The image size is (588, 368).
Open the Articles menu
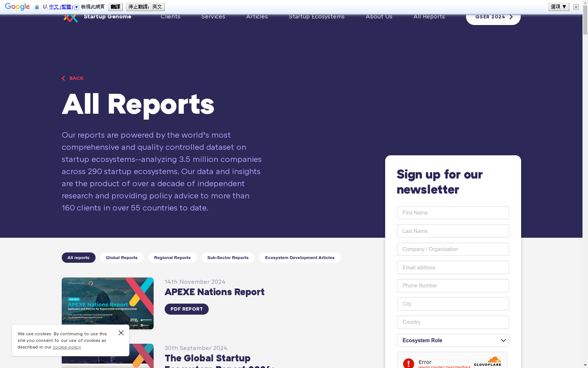pos(257,17)
